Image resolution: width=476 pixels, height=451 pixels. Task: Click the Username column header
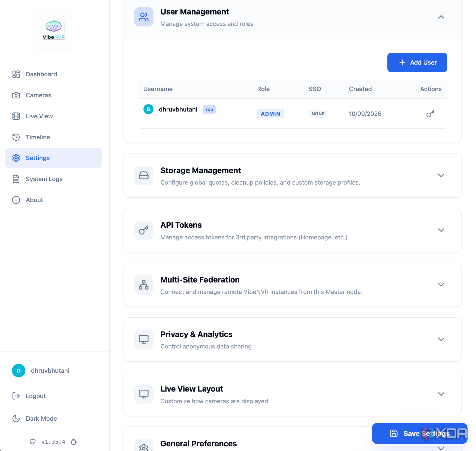(158, 89)
